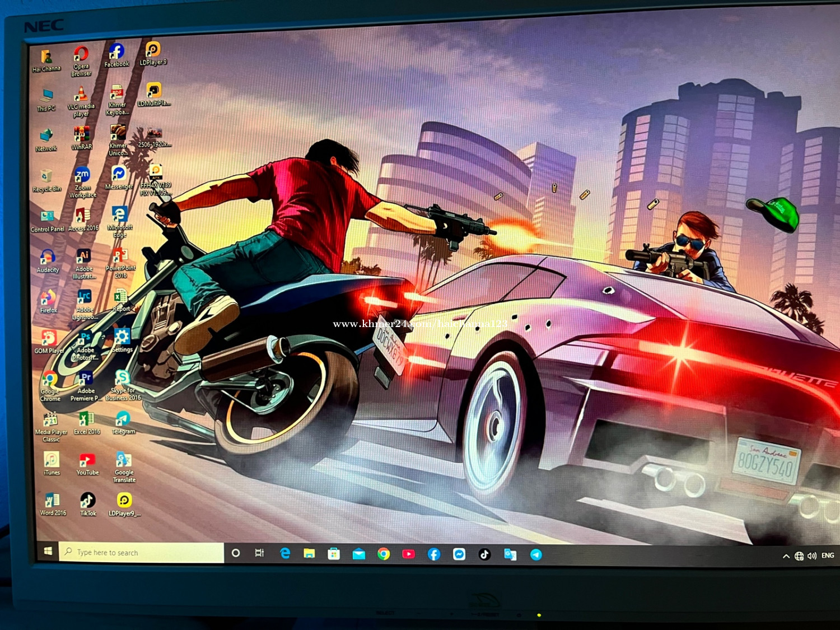Open Facebook from the taskbar
Viewport: 840px width, 630px height.
(x=434, y=554)
